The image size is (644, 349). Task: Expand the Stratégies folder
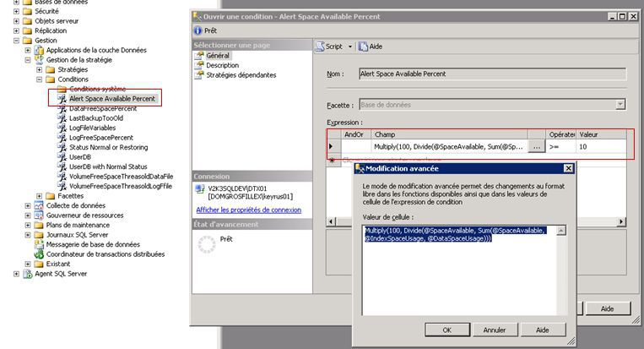tap(40, 70)
